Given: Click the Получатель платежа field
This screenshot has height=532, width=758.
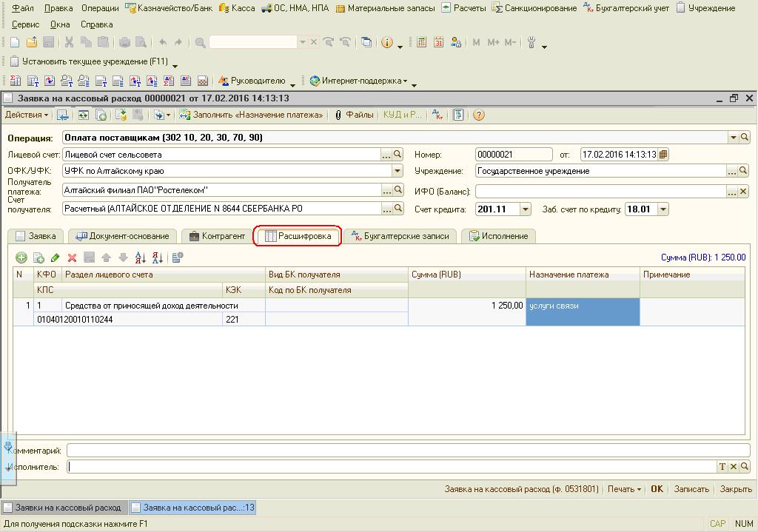Looking at the screenshot, I should tap(222, 190).
